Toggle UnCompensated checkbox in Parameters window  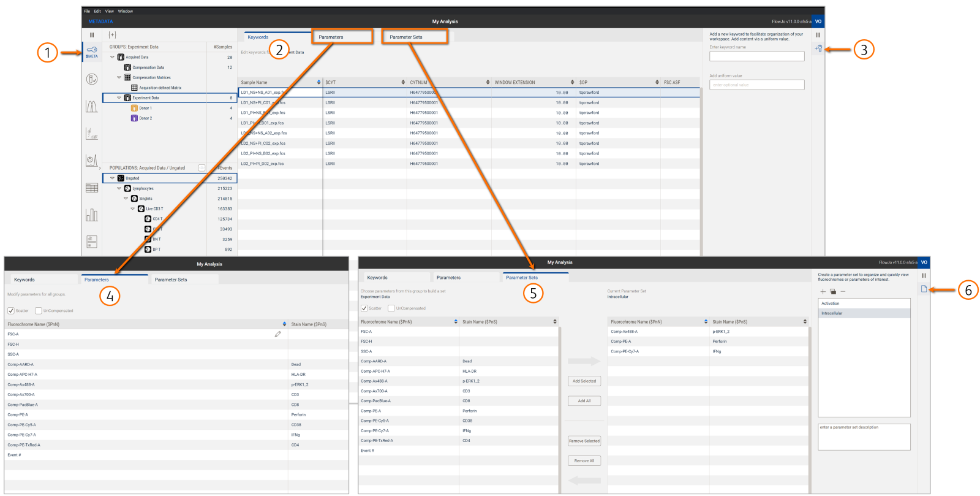click(x=39, y=311)
